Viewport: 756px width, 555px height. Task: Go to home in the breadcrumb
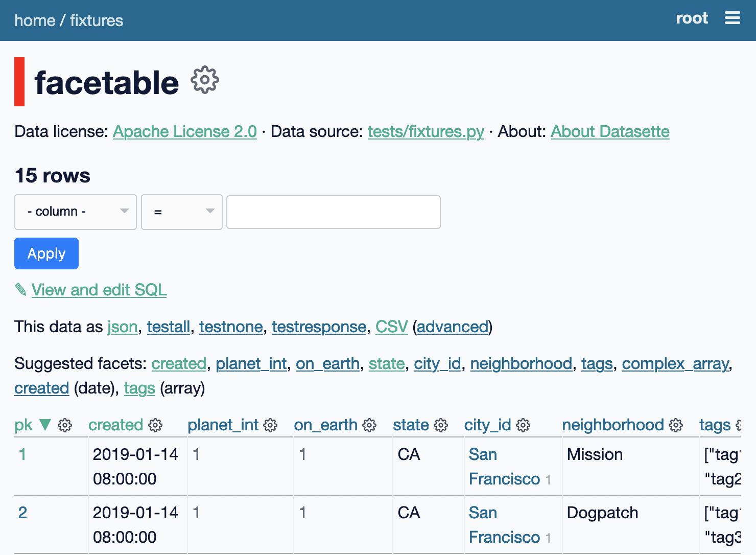point(35,20)
